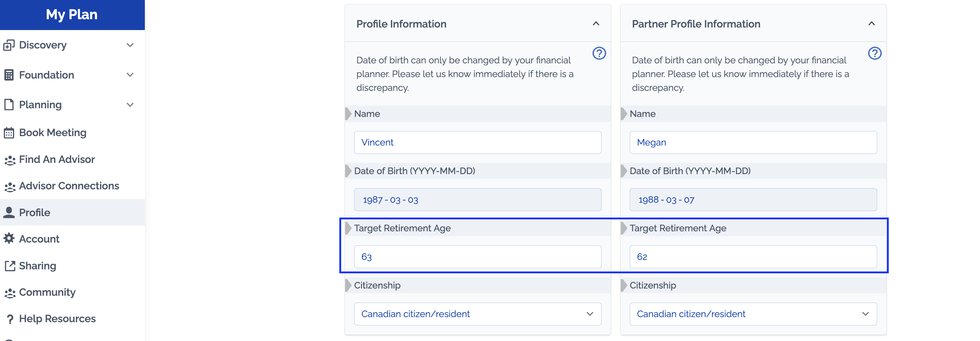Open Vincent's Citizenship dropdown
The image size is (980, 341).
tap(477, 314)
